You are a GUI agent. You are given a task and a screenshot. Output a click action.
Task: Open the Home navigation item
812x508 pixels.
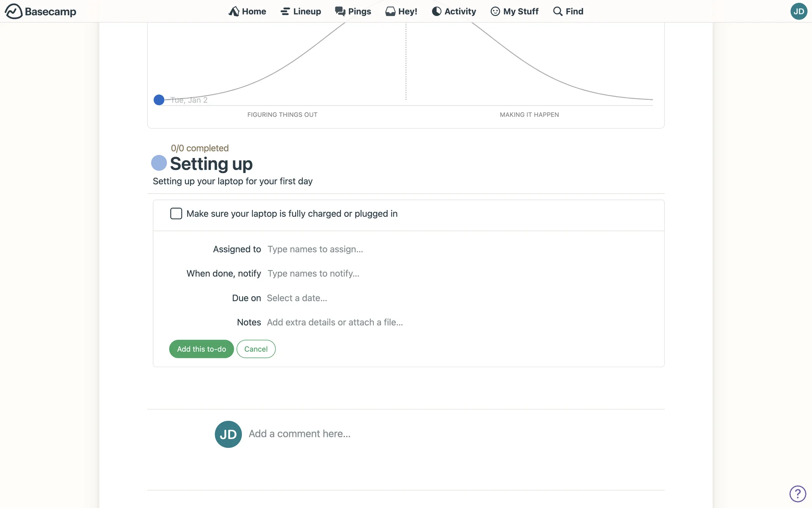[247, 11]
